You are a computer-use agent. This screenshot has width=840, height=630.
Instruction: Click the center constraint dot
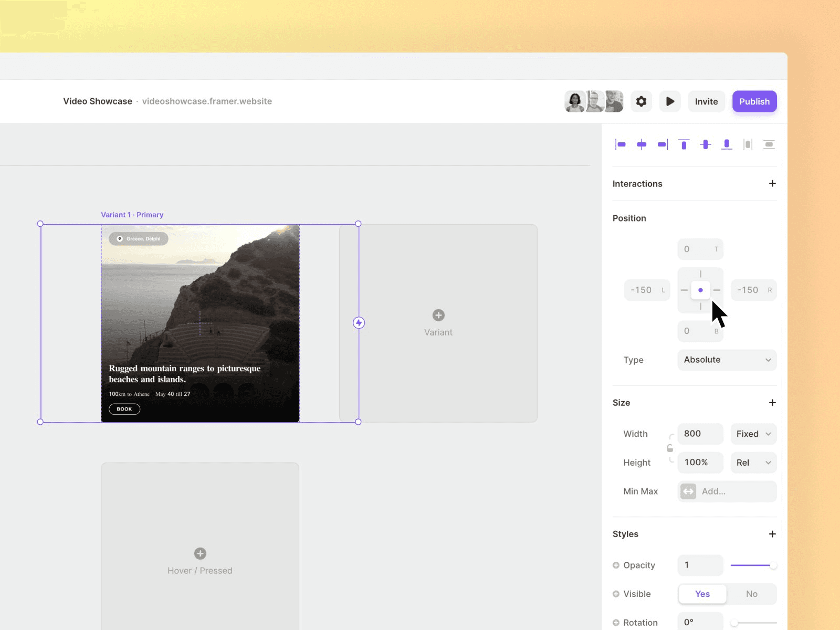pos(700,290)
